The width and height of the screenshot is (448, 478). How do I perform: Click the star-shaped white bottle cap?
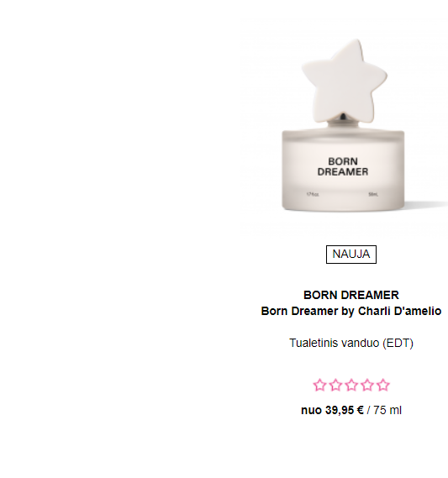point(345,81)
